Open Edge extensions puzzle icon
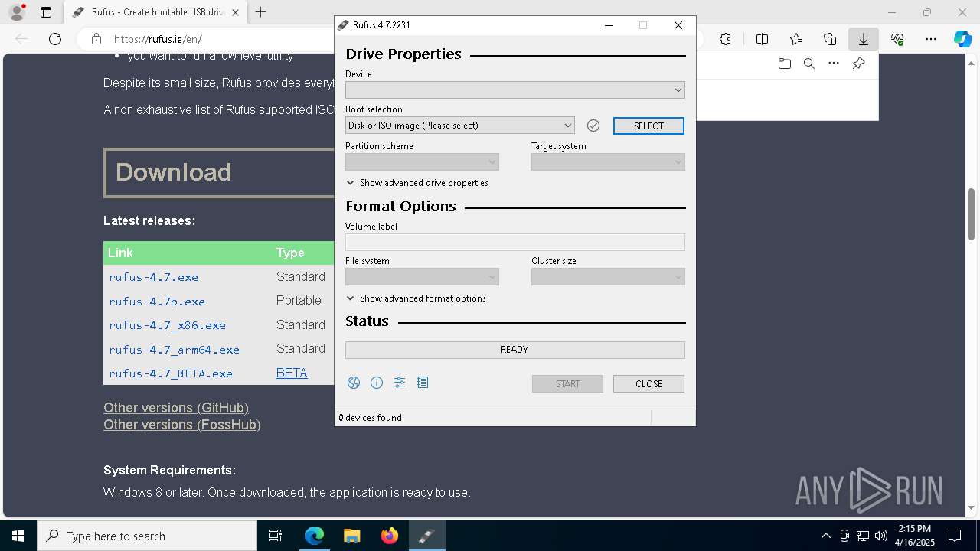The height and width of the screenshot is (551, 980). click(x=725, y=39)
